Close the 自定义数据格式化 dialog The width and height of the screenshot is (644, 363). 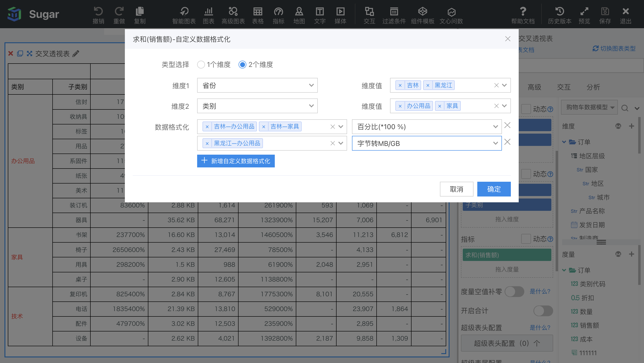(508, 39)
